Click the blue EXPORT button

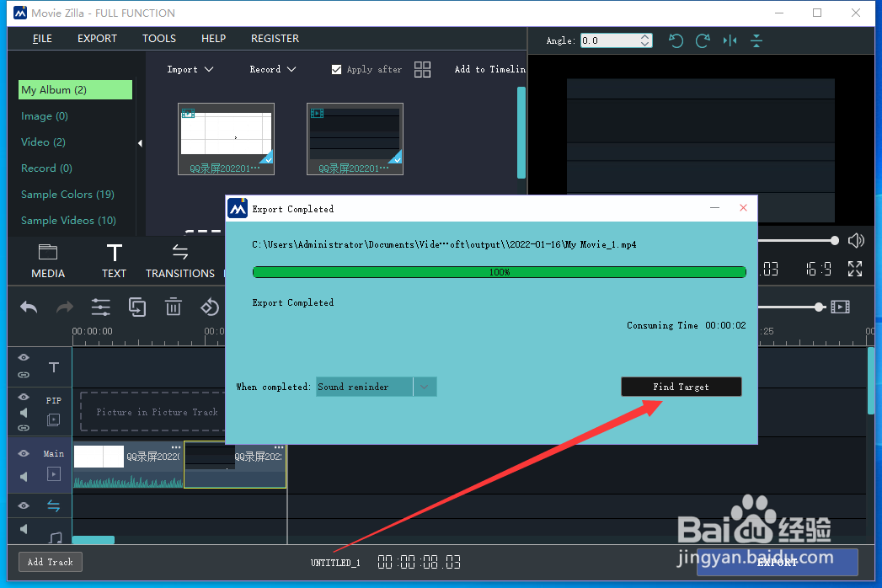pos(778,562)
